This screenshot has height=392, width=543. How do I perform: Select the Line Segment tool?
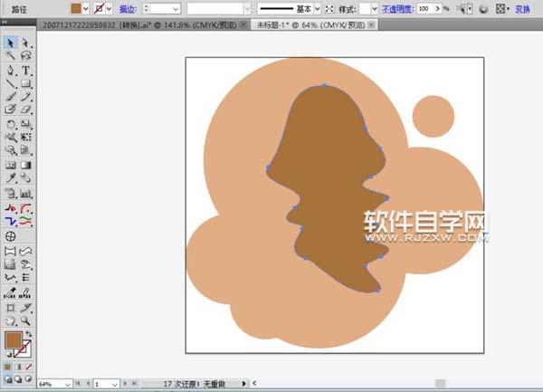[x=10, y=83]
